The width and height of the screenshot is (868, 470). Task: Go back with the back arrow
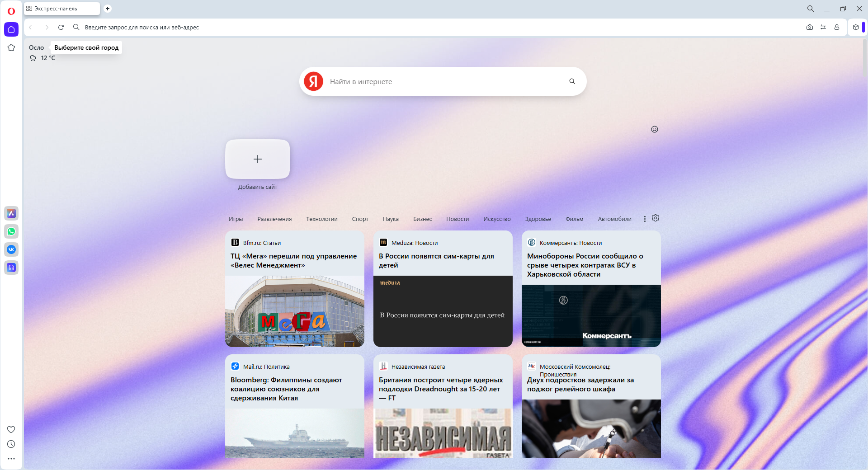[31, 28]
